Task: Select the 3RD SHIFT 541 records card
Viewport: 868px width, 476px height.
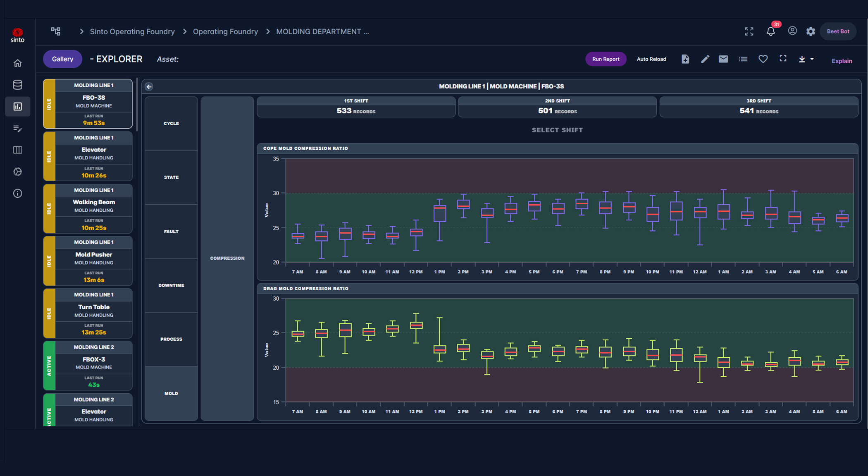Action: pos(759,107)
